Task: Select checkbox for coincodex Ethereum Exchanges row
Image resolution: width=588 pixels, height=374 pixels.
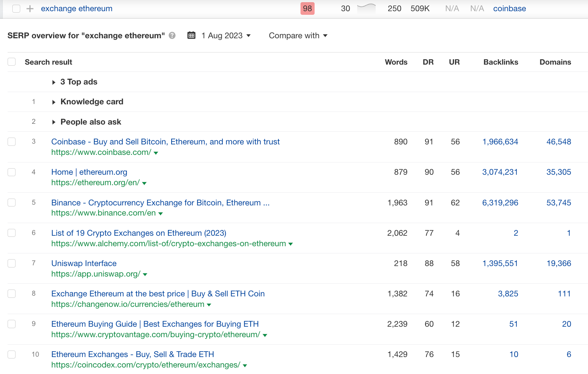Action: (x=12, y=354)
